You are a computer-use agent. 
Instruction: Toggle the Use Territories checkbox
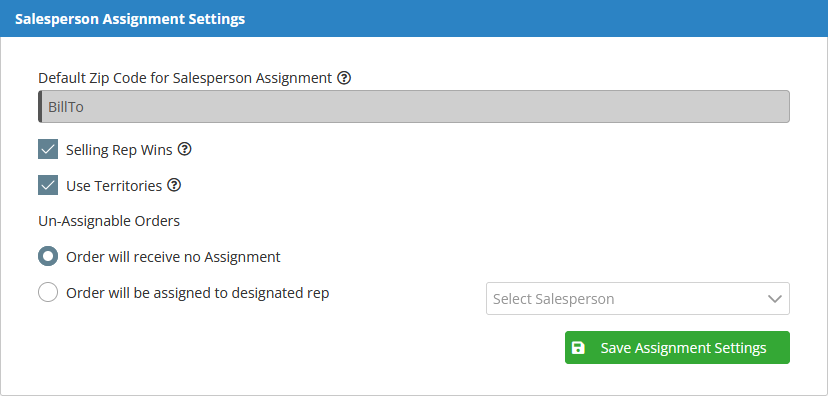(48, 185)
